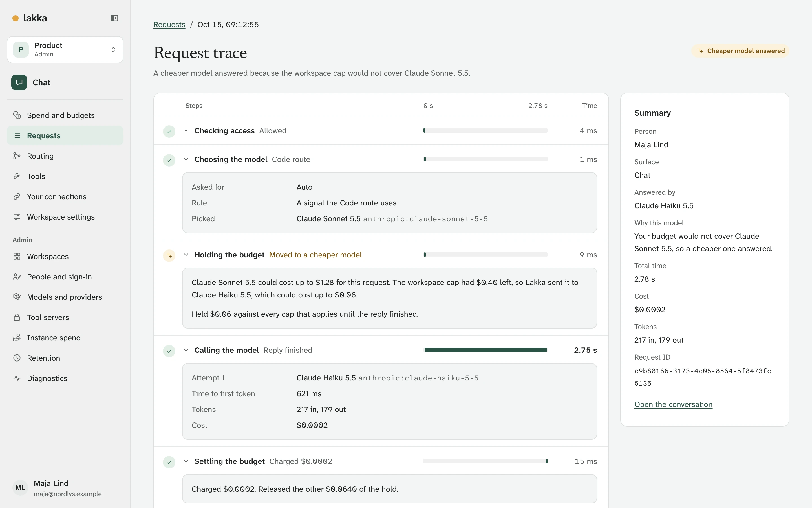Screen dimensions: 812x508
Task: Go to Spend and budgets
Action: 65,115
